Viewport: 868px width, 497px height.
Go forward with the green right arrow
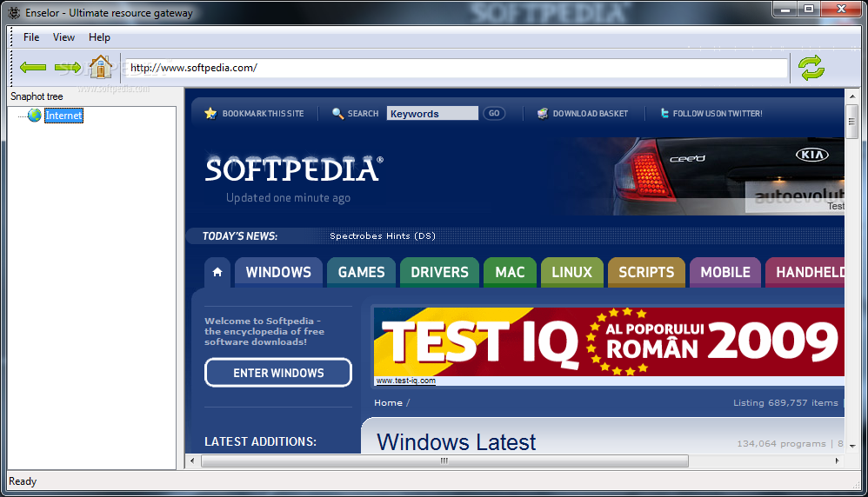coord(68,68)
